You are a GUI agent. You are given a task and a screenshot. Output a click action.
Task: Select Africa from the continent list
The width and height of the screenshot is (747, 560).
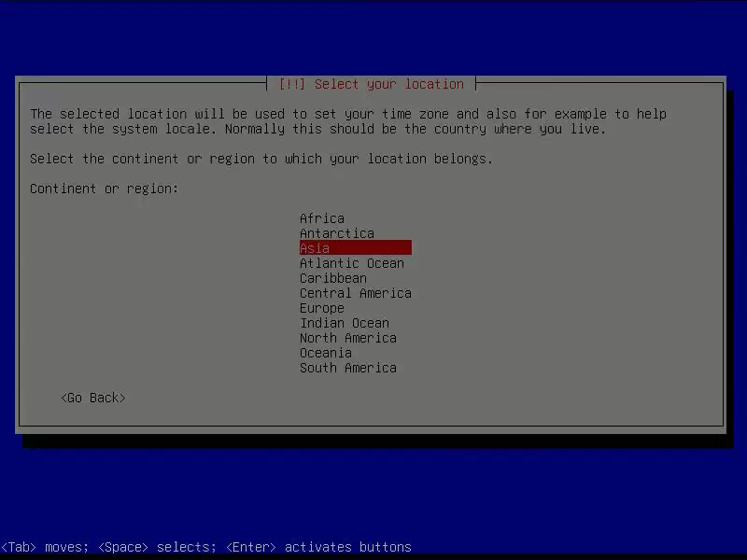tap(321, 218)
